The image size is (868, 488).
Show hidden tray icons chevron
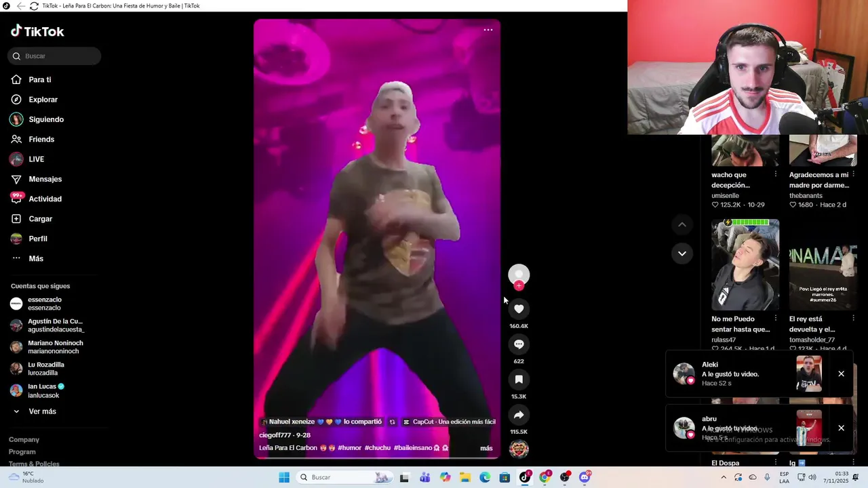pyautogui.click(x=724, y=477)
